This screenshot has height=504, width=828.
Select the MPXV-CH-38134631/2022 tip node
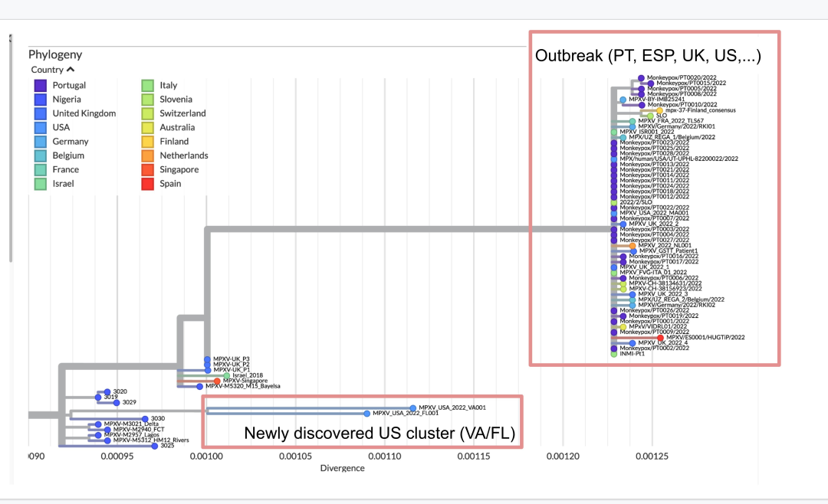click(623, 284)
